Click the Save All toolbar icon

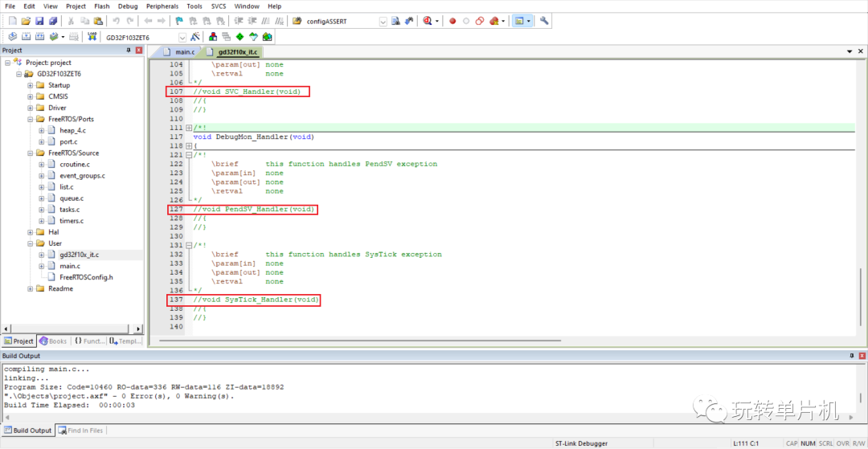tap(52, 21)
